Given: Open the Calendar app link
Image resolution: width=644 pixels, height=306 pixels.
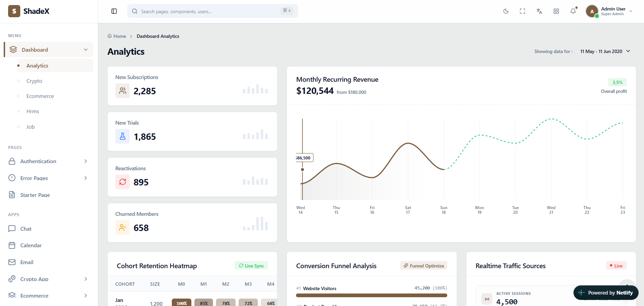Looking at the screenshot, I should tap(31, 245).
